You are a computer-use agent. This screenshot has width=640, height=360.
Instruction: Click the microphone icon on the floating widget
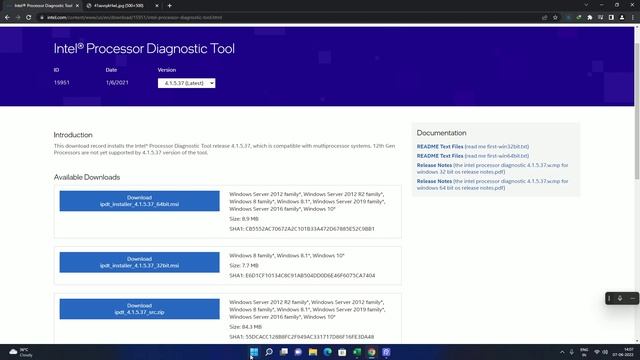[620, 298]
